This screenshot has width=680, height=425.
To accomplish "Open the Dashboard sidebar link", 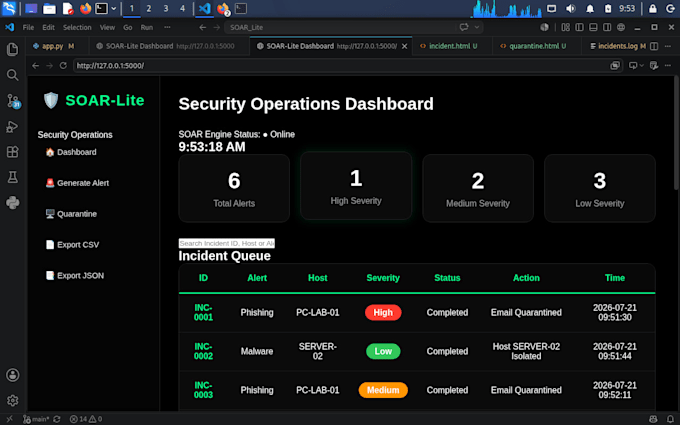I will [x=71, y=152].
